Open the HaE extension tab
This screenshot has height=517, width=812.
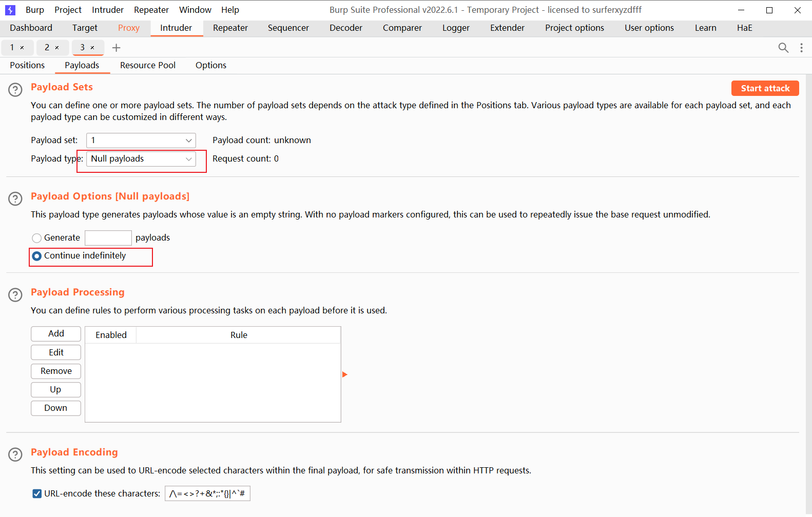pos(744,28)
